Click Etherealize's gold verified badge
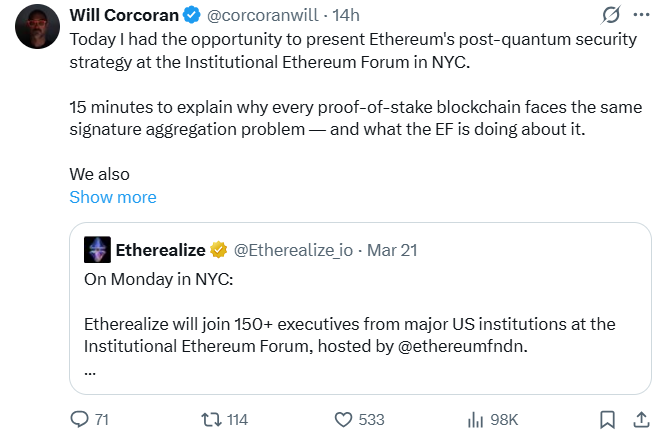The image size is (664, 438). tap(218, 250)
